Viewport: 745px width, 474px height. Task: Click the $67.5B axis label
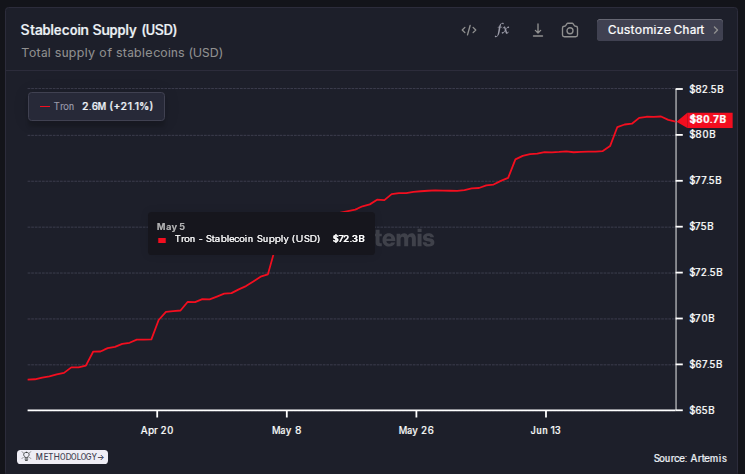pyautogui.click(x=706, y=364)
